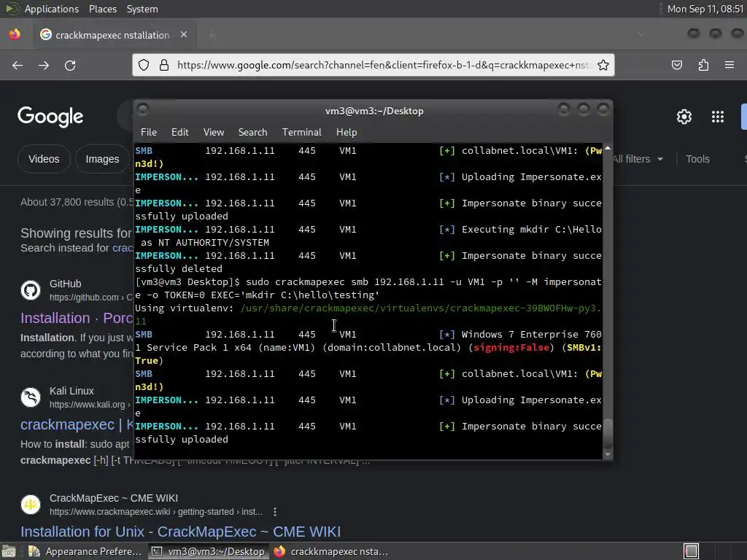Viewport: 747px width, 560px height.
Task: Click the Firefox view icon
Action: (15, 34)
